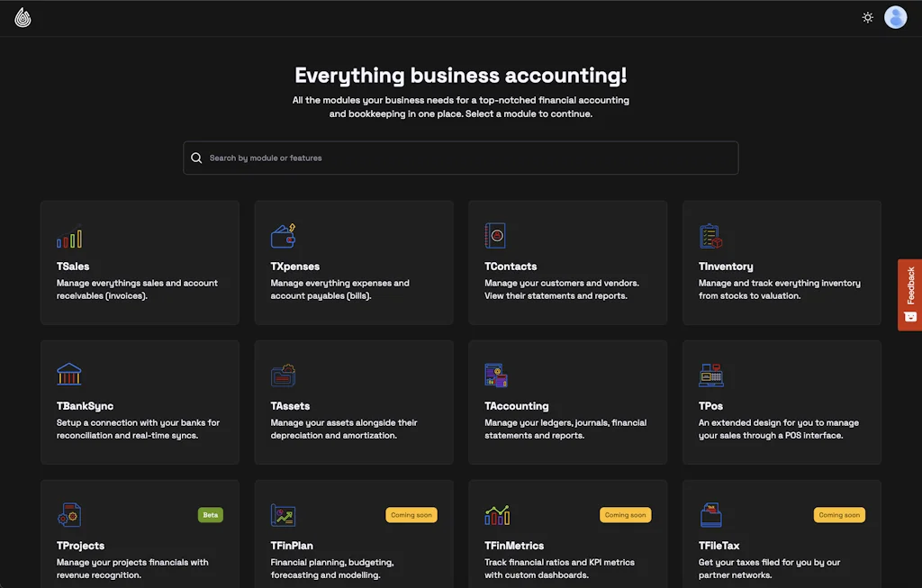Open the TAccounting ledger icon
This screenshot has width=922, height=588.
496,375
